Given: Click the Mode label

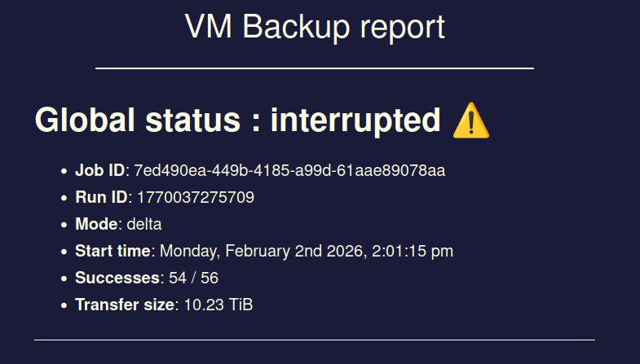Looking at the screenshot, I should (96, 224).
